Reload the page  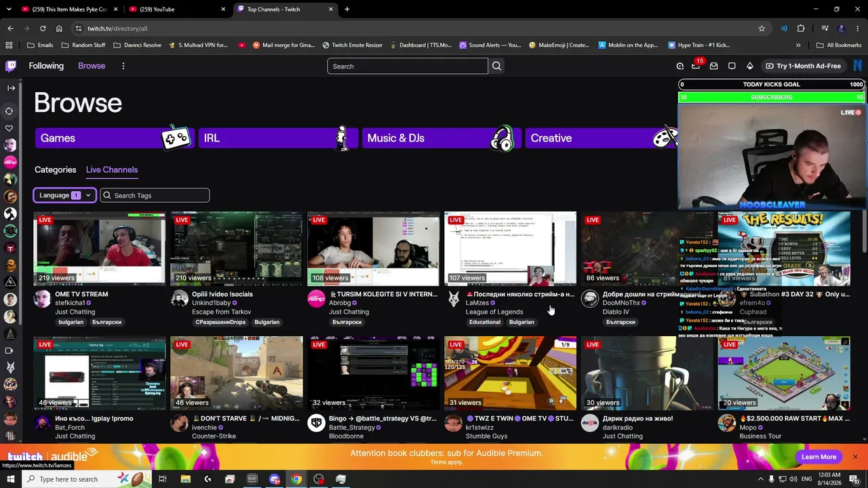43,28
